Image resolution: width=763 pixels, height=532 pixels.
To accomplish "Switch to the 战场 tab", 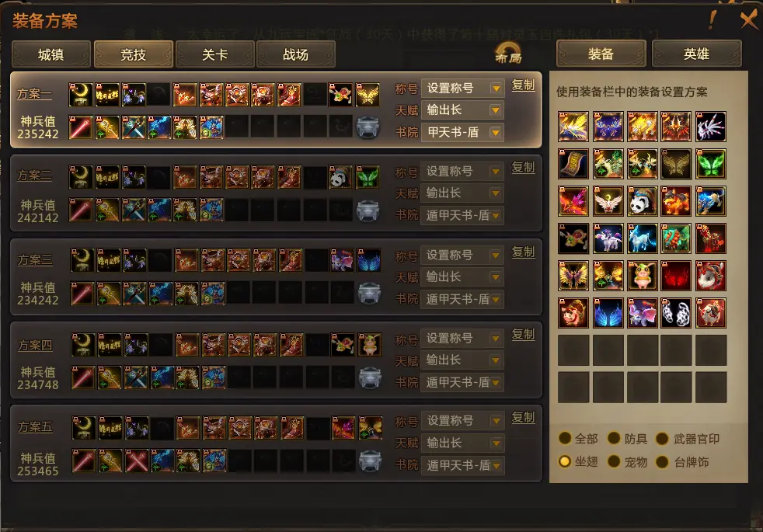I will coord(295,54).
